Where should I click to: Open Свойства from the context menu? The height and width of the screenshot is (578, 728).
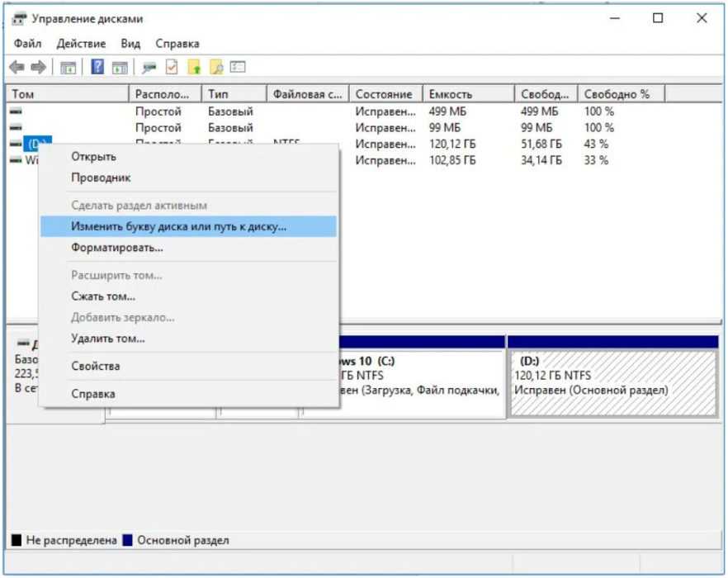95,366
